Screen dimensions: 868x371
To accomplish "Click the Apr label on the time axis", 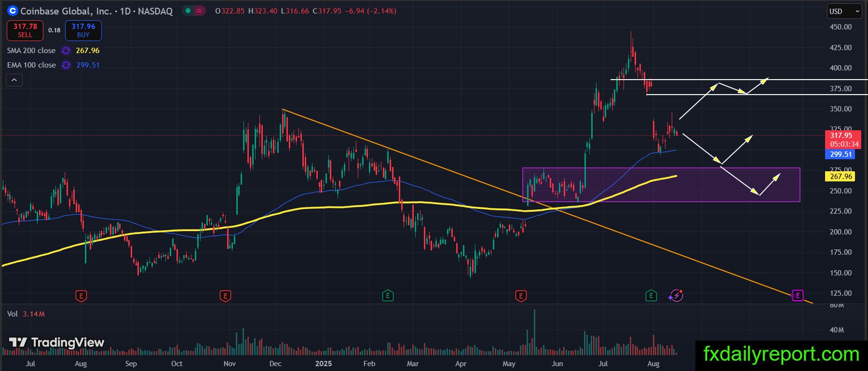I will coord(461,364).
